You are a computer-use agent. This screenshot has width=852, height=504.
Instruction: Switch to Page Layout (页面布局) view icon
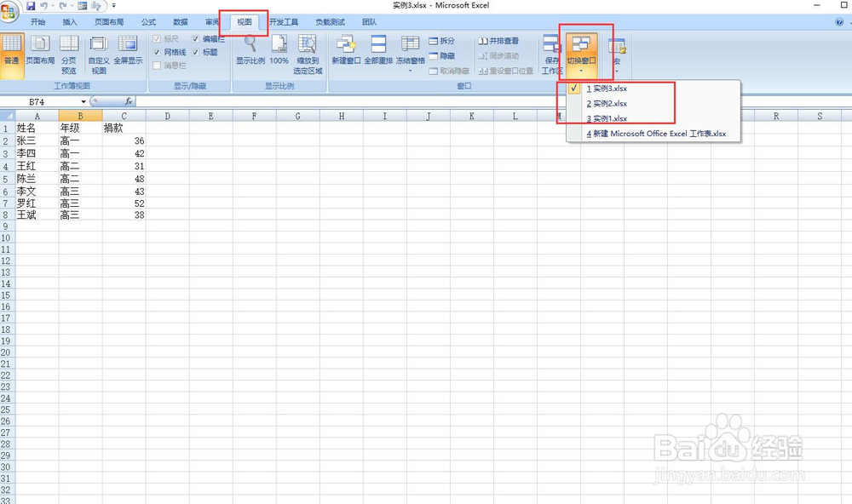(40, 50)
